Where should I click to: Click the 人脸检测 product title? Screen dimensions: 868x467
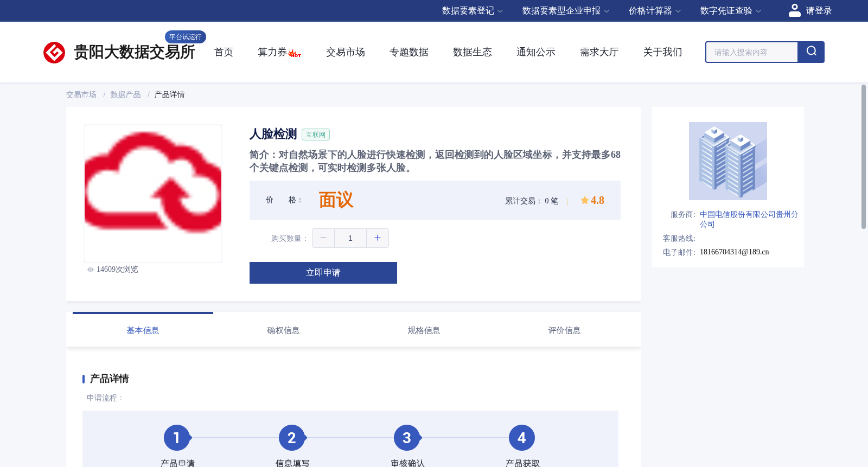coord(273,134)
